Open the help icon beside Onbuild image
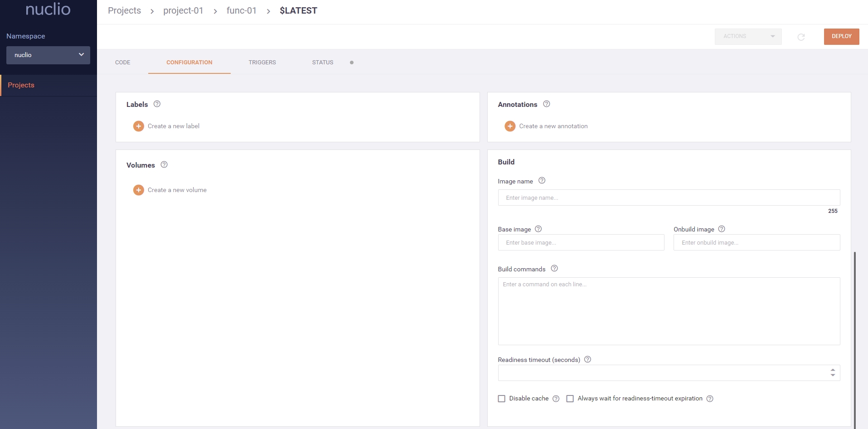Image resolution: width=868 pixels, height=429 pixels. tap(722, 229)
